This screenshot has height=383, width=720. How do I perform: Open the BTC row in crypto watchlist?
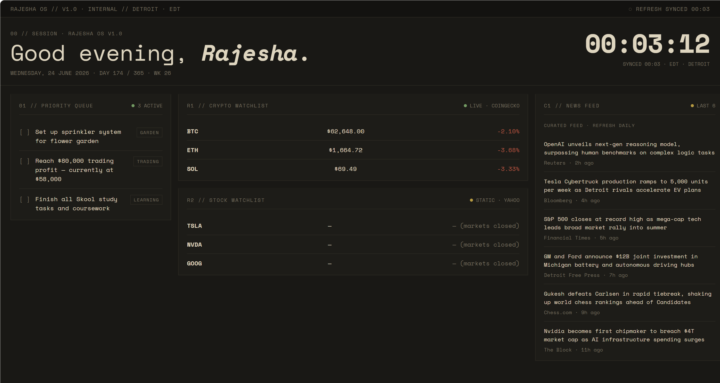coord(353,131)
